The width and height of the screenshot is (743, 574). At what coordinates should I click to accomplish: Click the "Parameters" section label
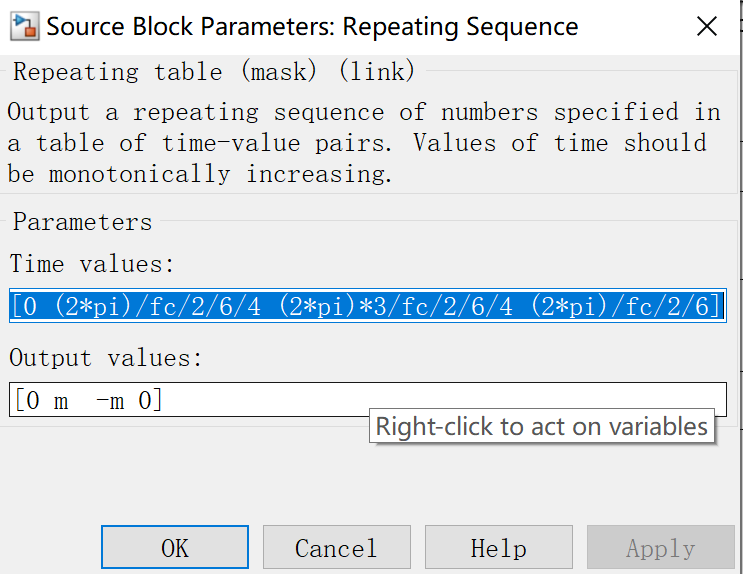click(x=82, y=222)
